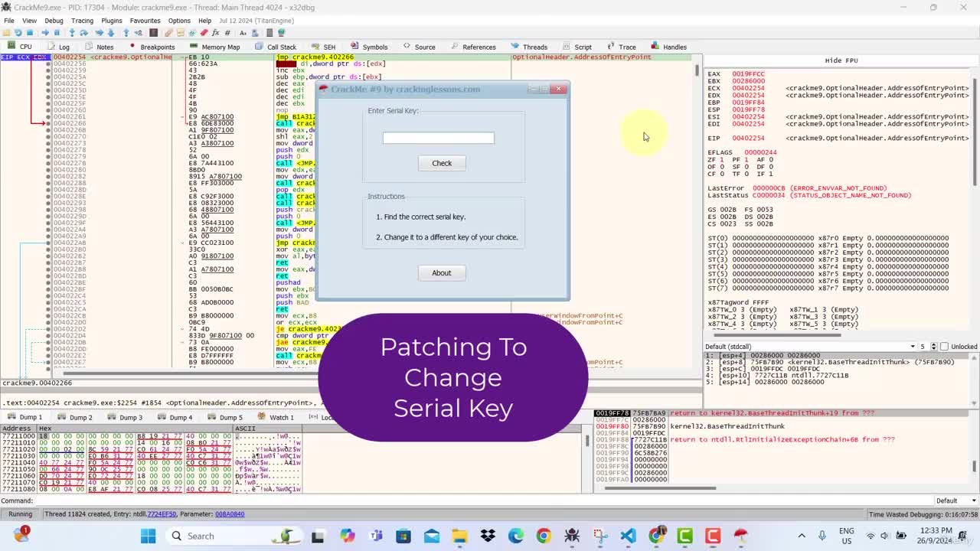Close the CrackMe #9 dialog
The height and width of the screenshot is (551, 980).
click(559, 89)
